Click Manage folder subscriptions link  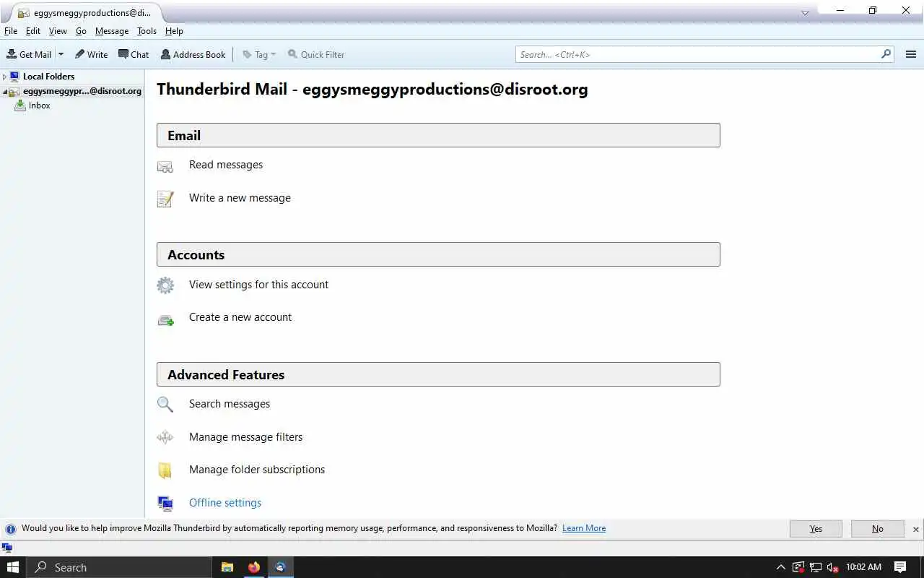257,470
